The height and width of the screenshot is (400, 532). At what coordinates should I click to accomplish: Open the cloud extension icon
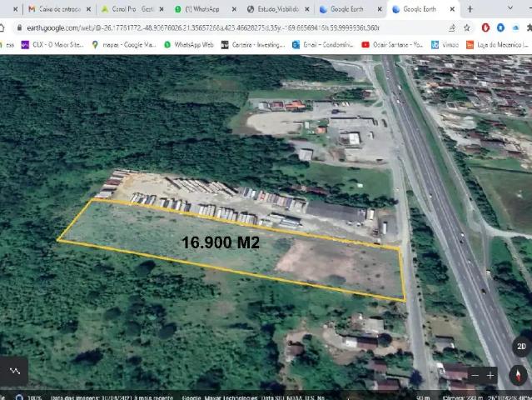click(x=515, y=27)
